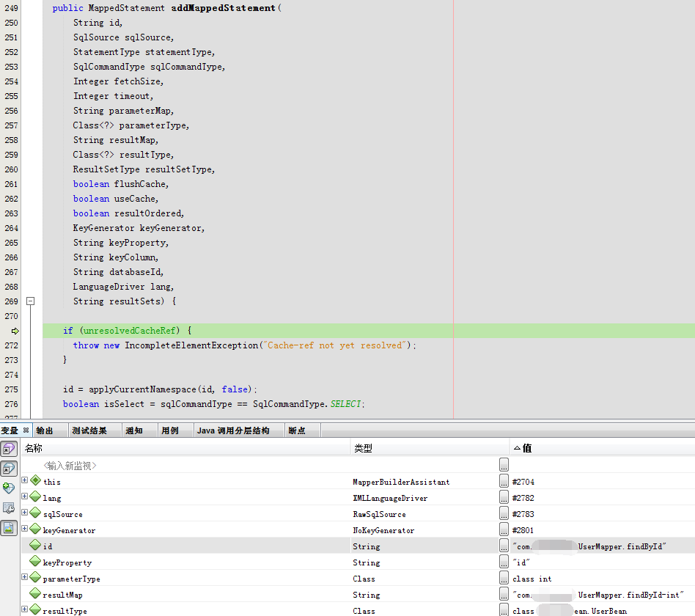Click the green diamond icon for keyGenerator
Screen dimensions: 695x616
pos(35,529)
